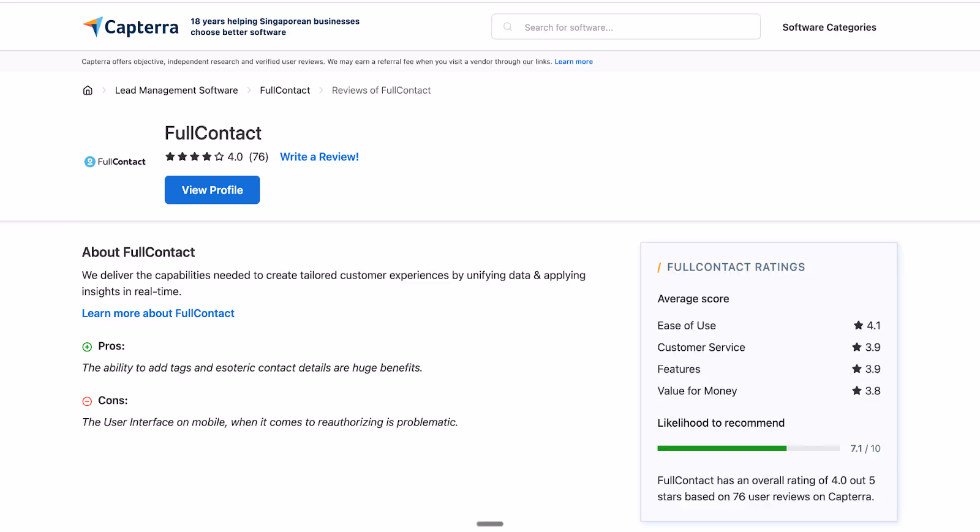Image resolution: width=980 pixels, height=532 pixels.
Task: Open the FullContact breadcrumb link
Action: (285, 90)
